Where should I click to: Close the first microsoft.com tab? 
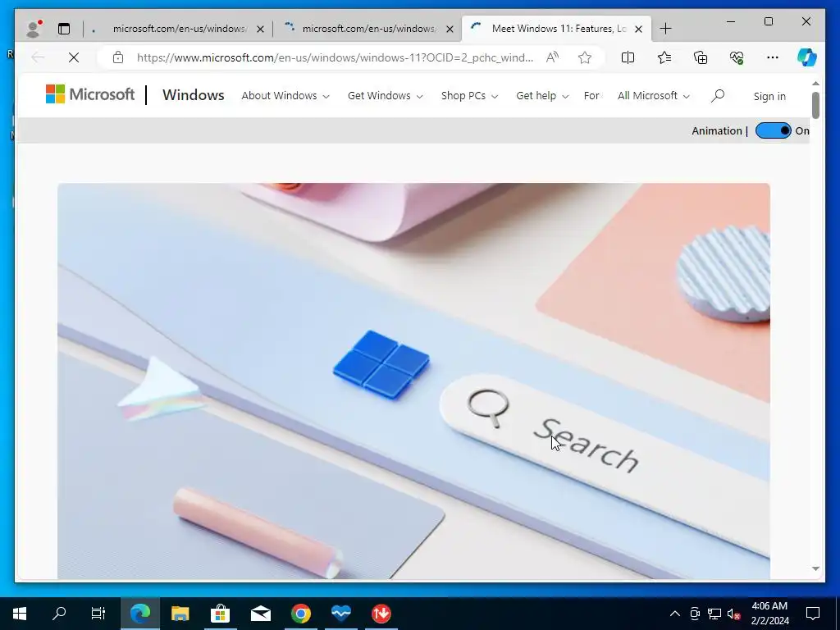pyautogui.click(x=260, y=29)
